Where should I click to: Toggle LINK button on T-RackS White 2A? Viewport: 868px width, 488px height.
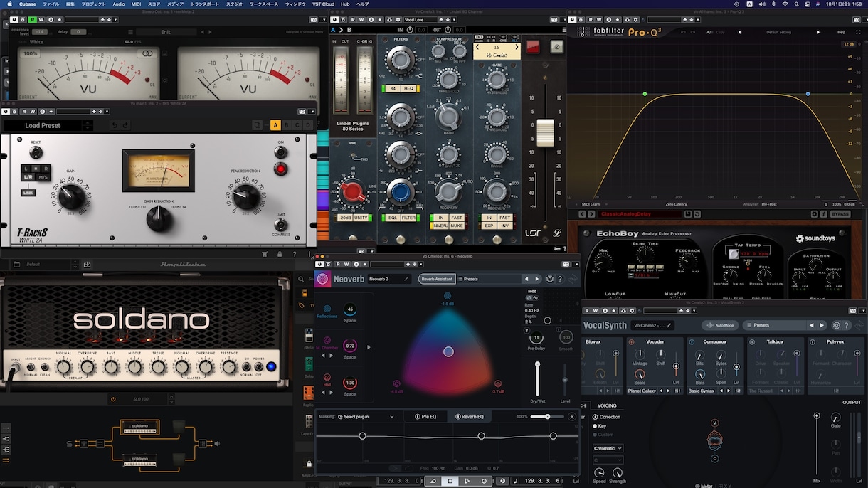click(x=28, y=192)
